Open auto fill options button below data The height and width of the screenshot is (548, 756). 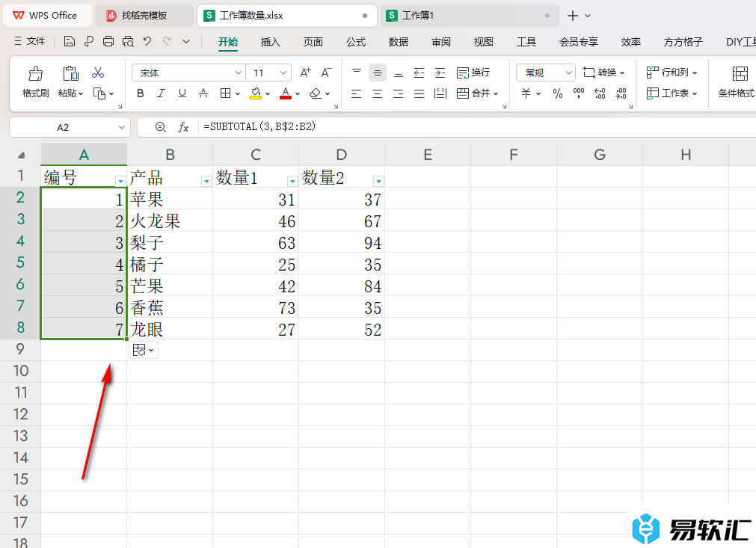point(143,350)
